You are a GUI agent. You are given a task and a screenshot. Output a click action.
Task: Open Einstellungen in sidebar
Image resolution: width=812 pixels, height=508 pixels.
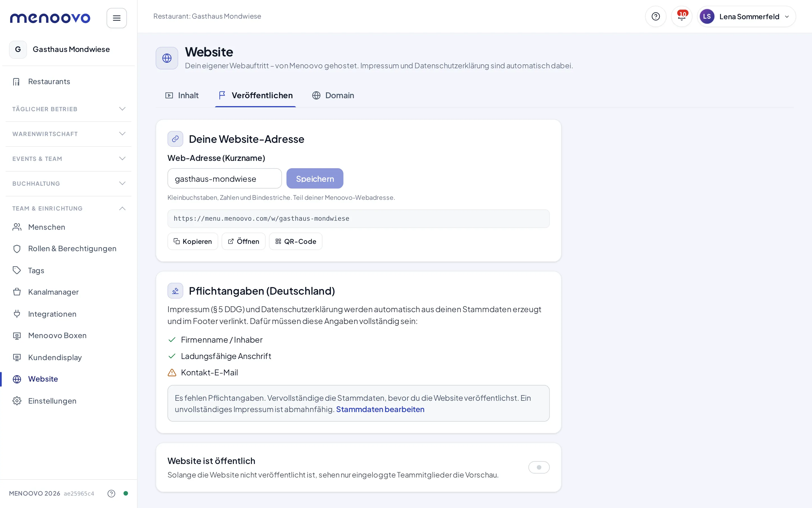69,401
